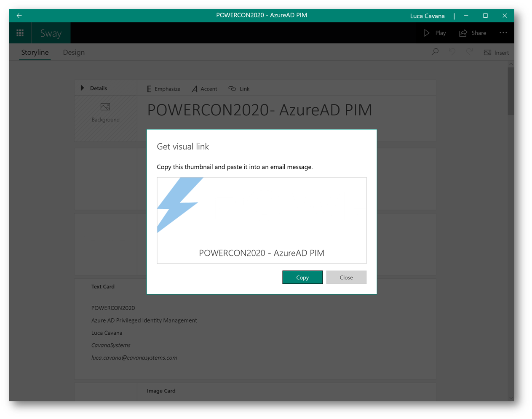
Task: Close the Get visual link dialog
Action: click(x=346, y=278)
